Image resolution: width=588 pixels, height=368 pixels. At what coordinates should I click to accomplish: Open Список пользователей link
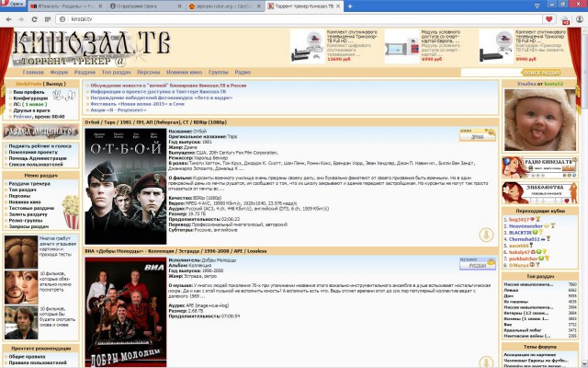pos(36,165)
